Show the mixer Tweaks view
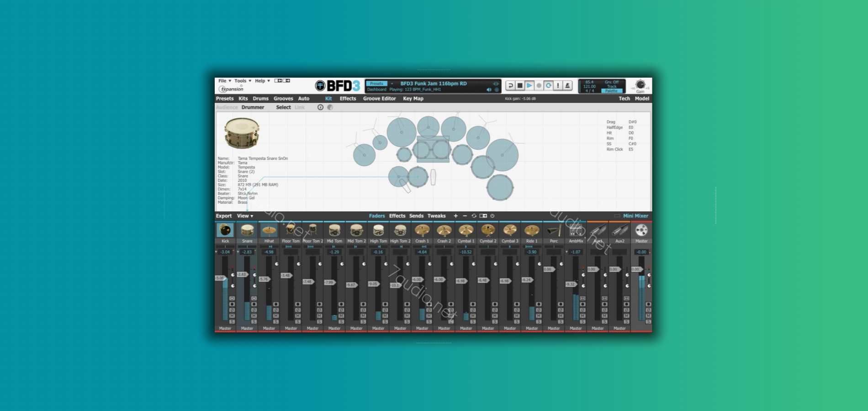 (x=436, y=216)
